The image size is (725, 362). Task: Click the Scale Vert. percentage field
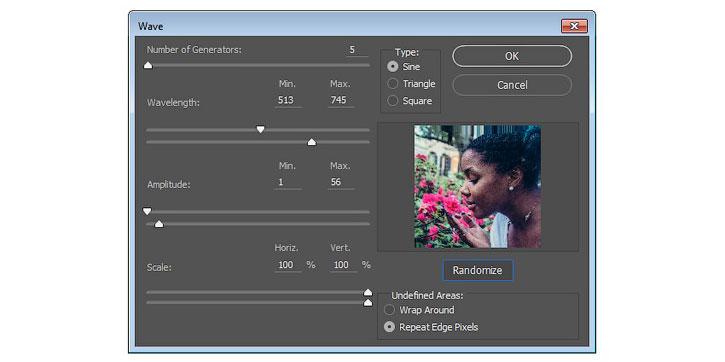coord(343,265)
